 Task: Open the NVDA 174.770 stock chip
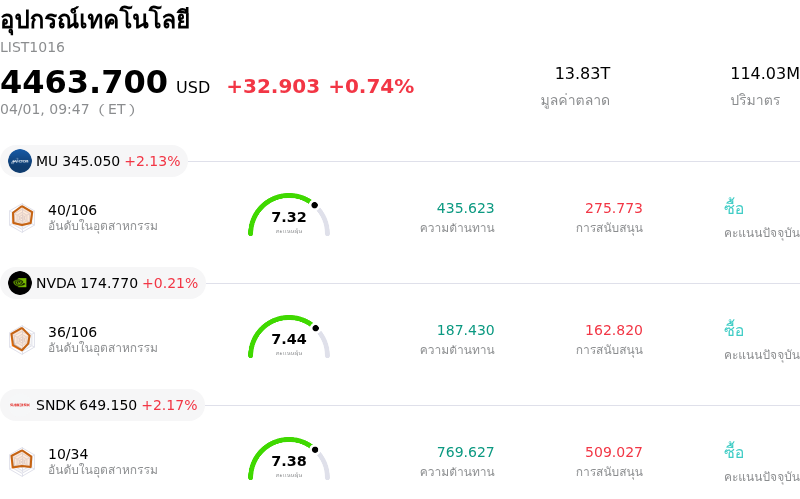(103, 283)
